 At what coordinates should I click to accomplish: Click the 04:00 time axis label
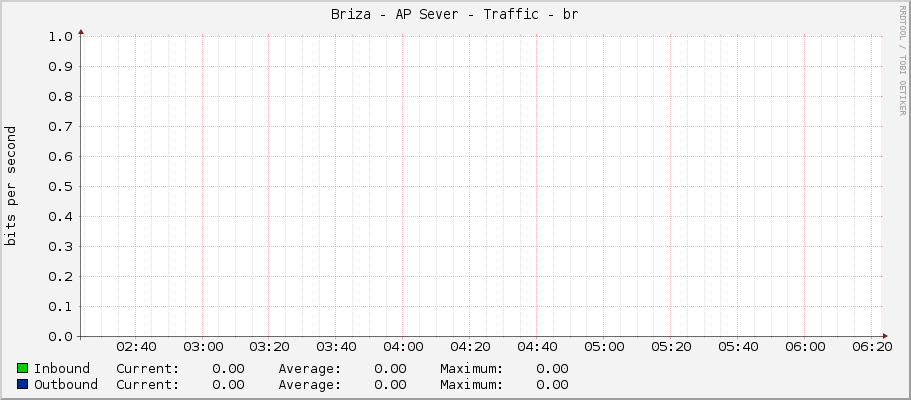pos(403,347)
